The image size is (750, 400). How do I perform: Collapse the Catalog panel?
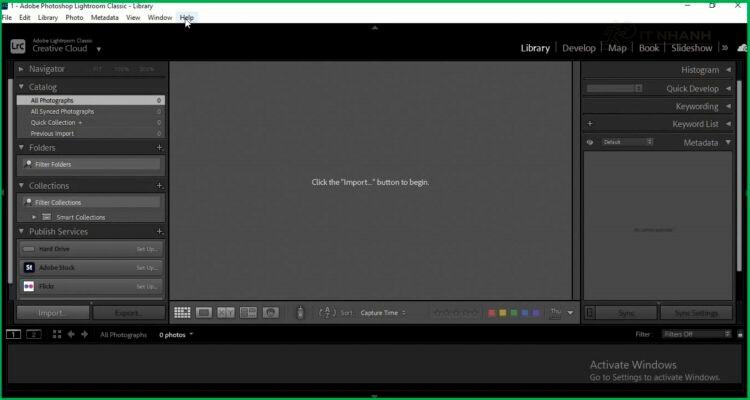tap(22, 87)
